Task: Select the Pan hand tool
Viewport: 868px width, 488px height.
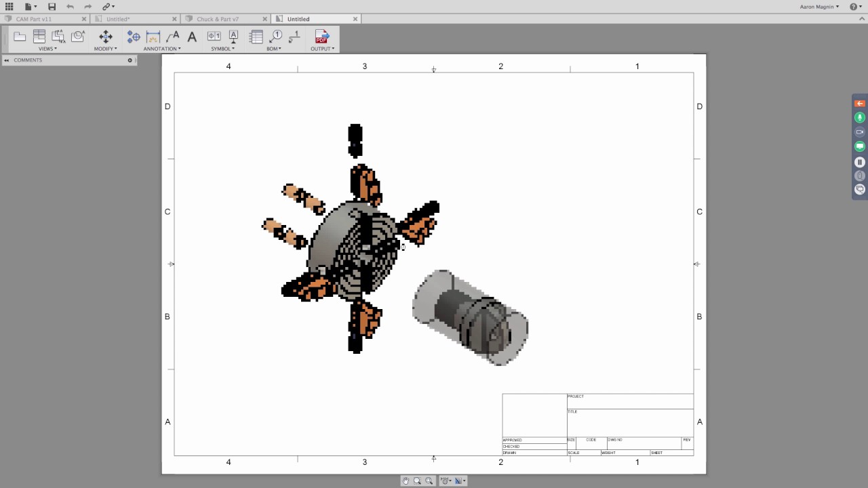Action: coord(406,481)
